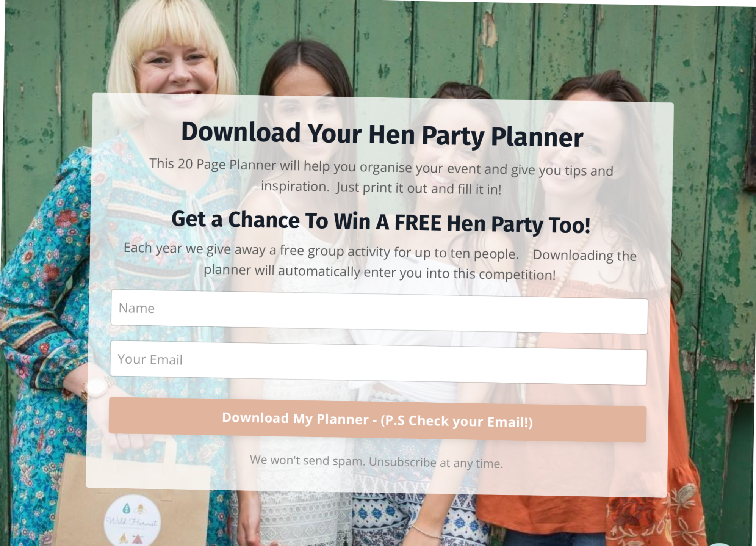Focus the Your Email text box

point(379,363)
